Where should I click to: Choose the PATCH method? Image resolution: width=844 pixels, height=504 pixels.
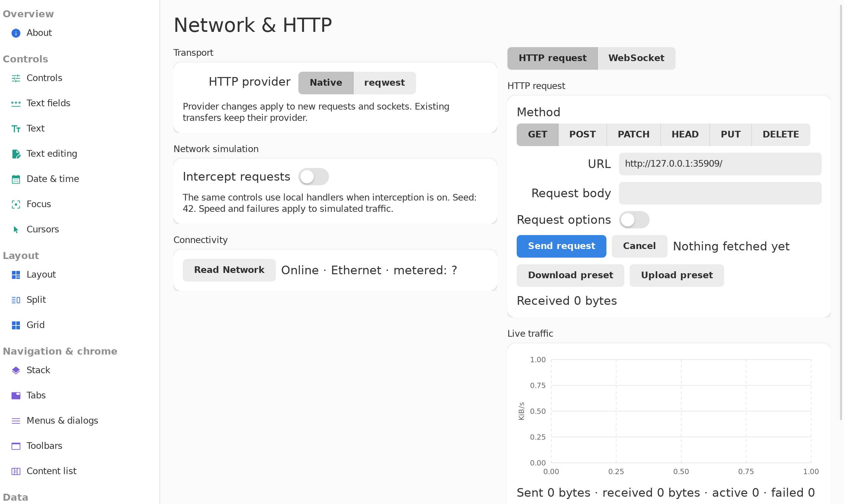coord(633,135)
